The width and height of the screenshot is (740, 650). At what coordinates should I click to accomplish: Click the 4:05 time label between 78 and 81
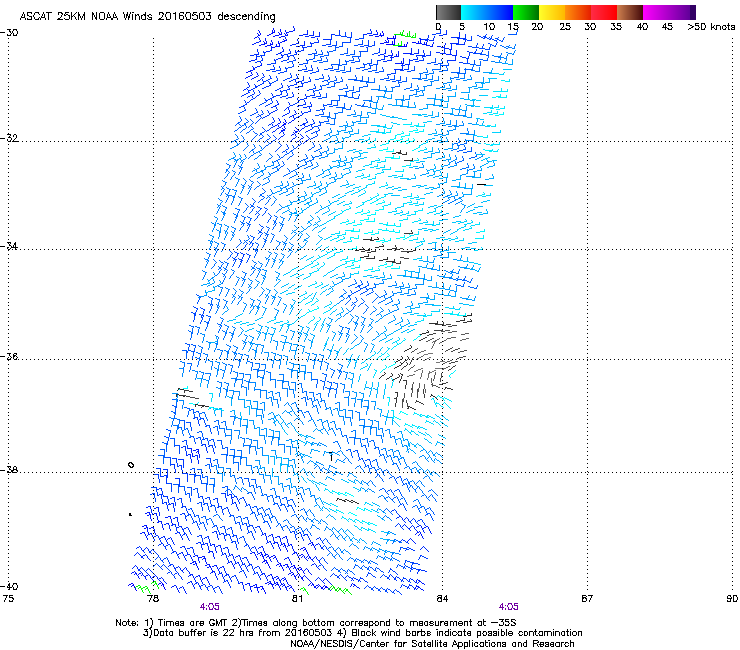(210, 607)
